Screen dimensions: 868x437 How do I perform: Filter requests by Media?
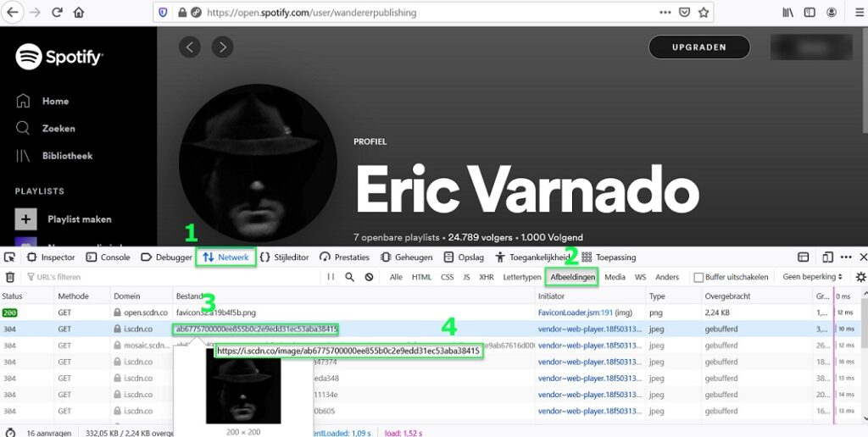(615, 277)
